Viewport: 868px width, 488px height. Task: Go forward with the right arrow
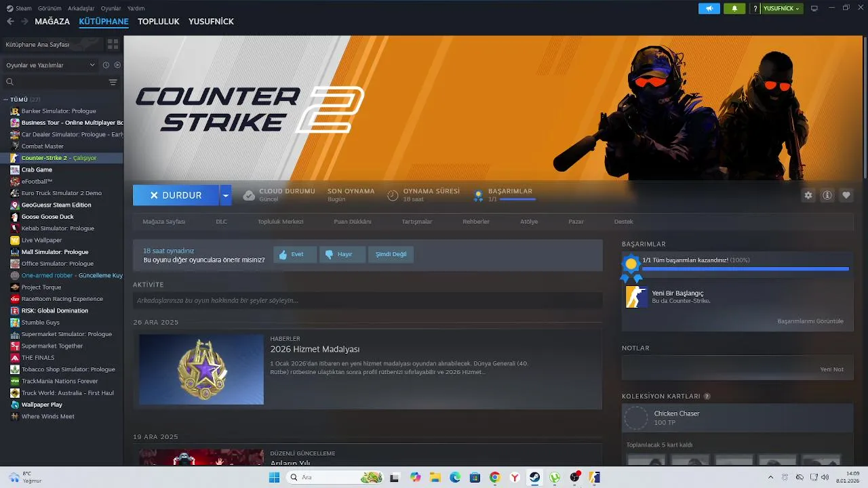[24, 21]
